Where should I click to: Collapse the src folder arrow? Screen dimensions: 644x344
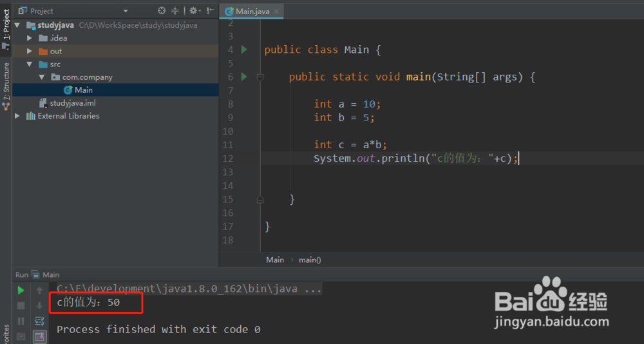point(29,64)
